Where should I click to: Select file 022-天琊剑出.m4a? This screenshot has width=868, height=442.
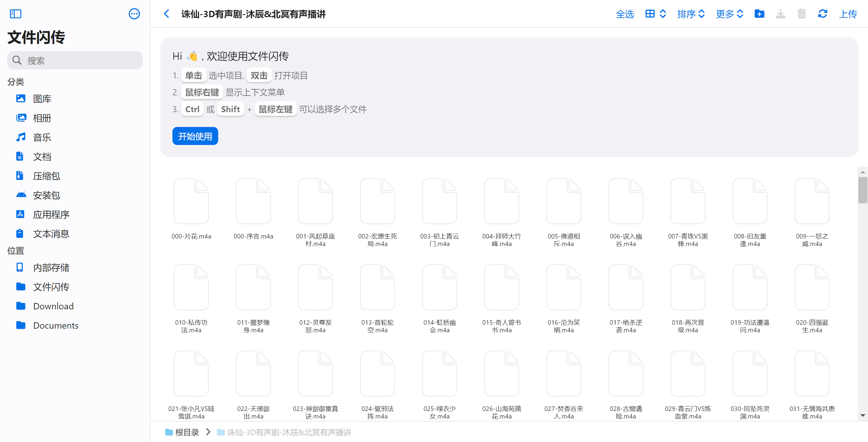[x=253, y=385]
